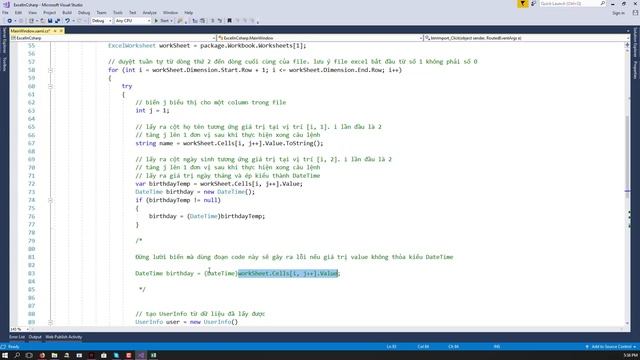Open the Toolbox side panel
This screenshot has height=360, width=640.
click(x=4, y=64)
